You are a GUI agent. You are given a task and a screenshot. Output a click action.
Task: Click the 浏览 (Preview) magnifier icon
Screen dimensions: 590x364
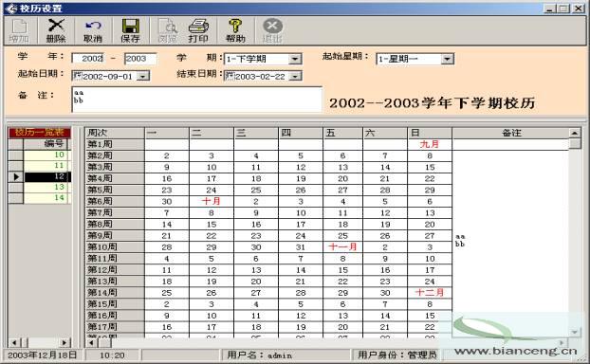[168, 27]
